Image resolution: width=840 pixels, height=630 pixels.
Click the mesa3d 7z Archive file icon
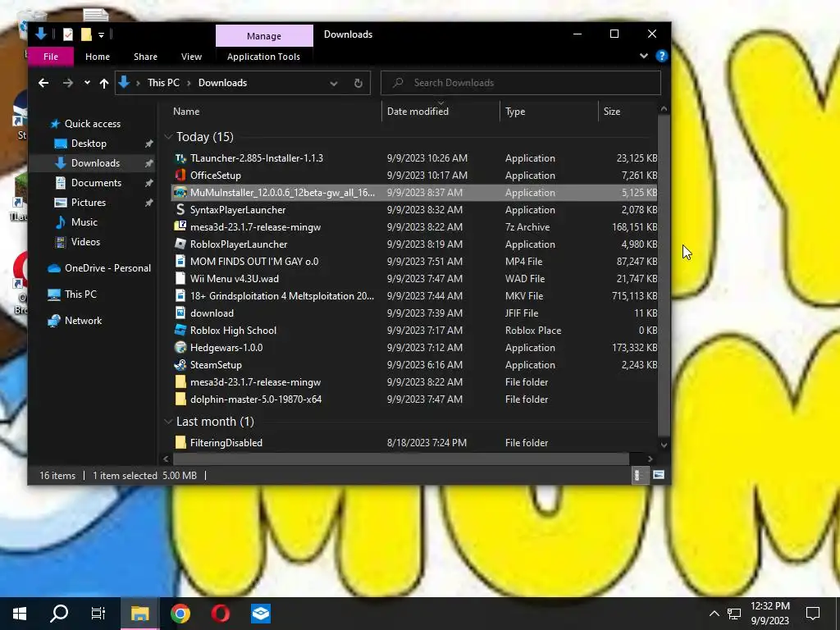click(x=180, y=226)
